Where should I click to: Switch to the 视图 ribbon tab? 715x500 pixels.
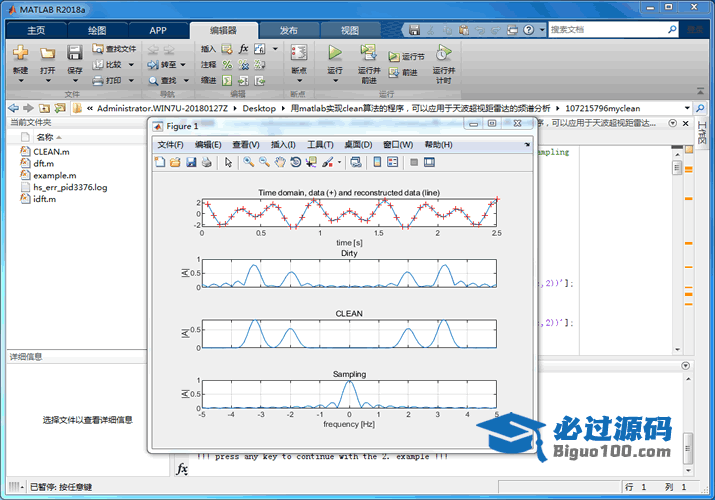[350, 31]
